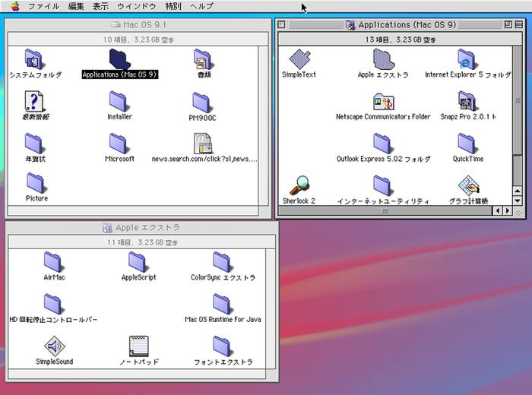Open the Picture folder
The width and height of the screenshot is (532, 395).
(x=35, y=183)
